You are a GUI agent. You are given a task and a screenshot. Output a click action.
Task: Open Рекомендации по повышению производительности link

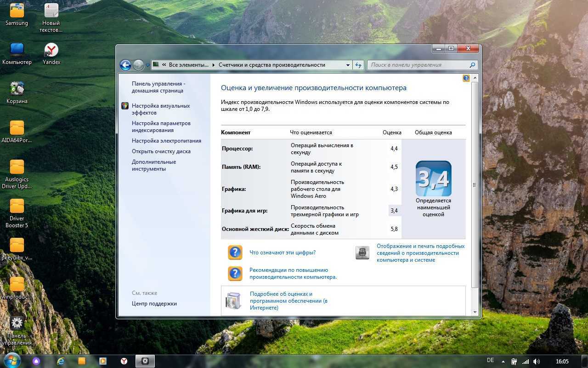(x=293, y=273)
